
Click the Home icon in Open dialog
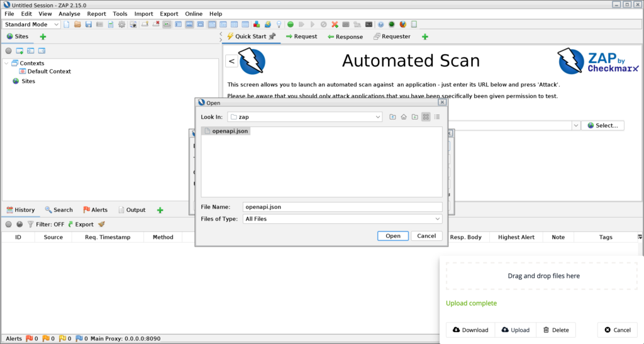coord(404,117)
